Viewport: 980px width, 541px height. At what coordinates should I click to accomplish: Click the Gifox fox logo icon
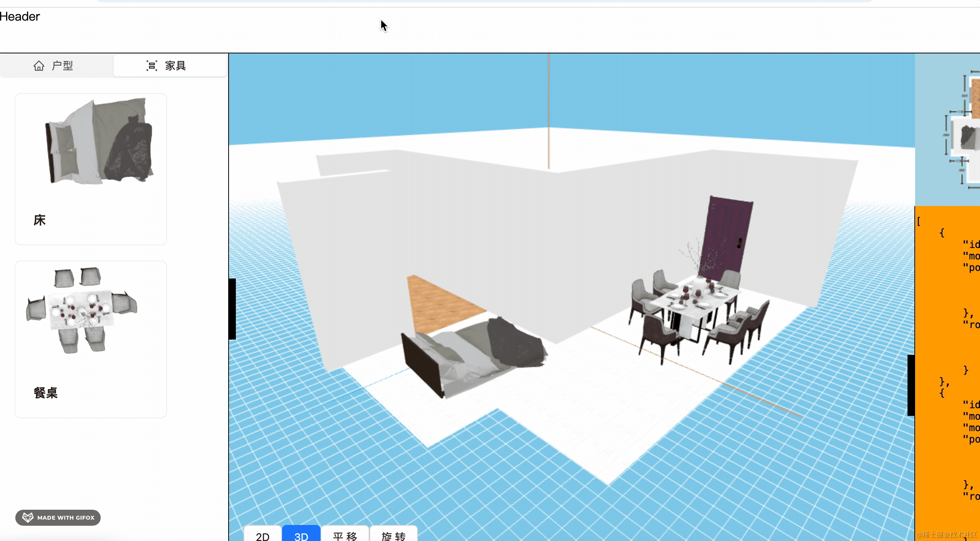coord(28,517)
